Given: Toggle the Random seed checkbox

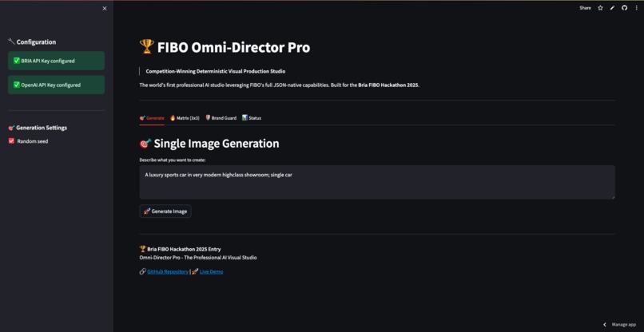Looking at the screenshot, I should (11, 140).
